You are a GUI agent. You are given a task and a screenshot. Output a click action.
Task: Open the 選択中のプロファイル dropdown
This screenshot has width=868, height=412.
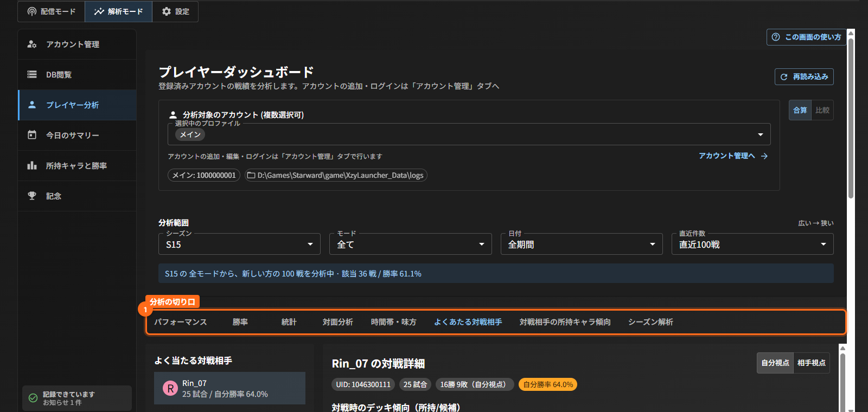point(469,134)
